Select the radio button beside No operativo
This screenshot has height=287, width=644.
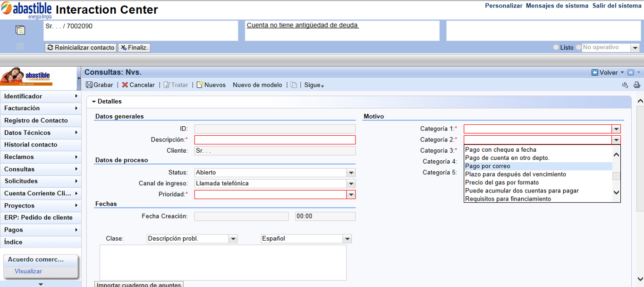(x=578, y=48)
